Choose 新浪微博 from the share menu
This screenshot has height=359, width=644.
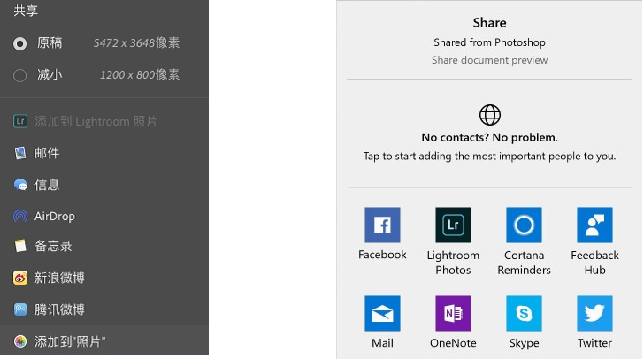pyautogui.click(x=104, y=278)
